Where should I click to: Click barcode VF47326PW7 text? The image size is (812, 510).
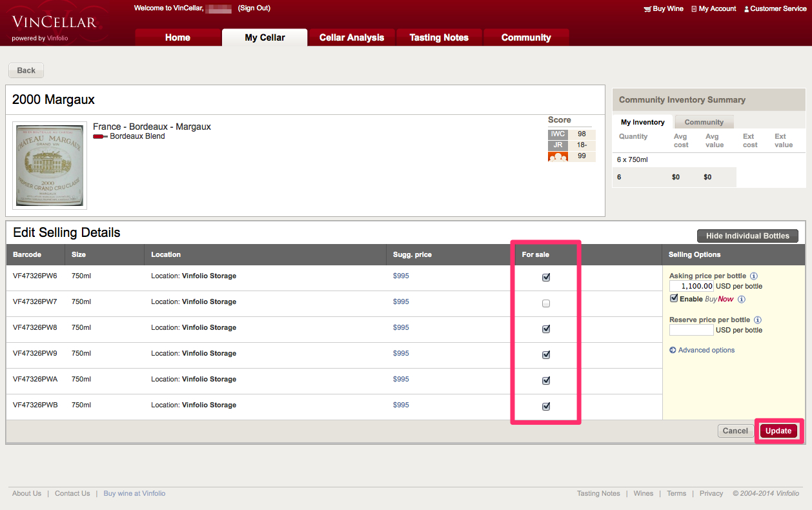click(35, 301)
